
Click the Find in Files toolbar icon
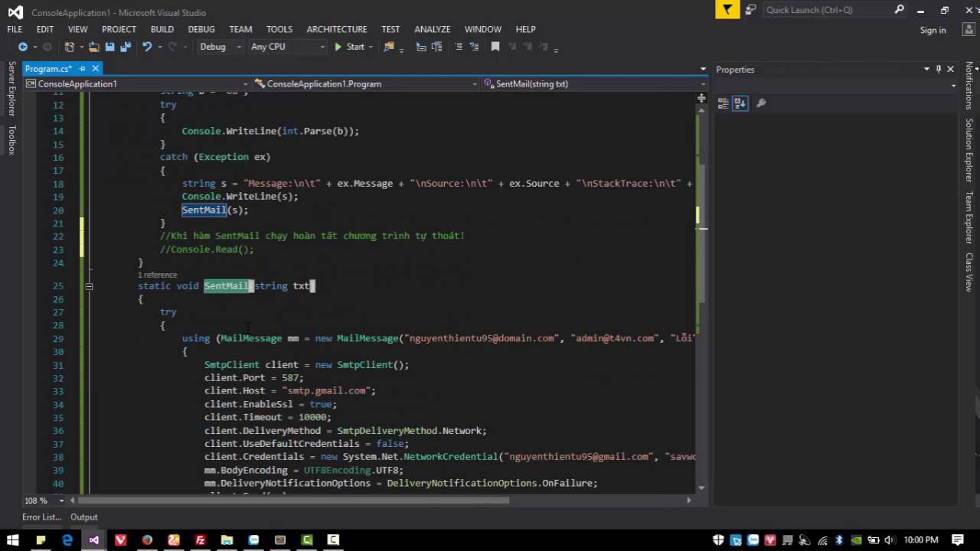pyautogui.click(x=389, y=47)
